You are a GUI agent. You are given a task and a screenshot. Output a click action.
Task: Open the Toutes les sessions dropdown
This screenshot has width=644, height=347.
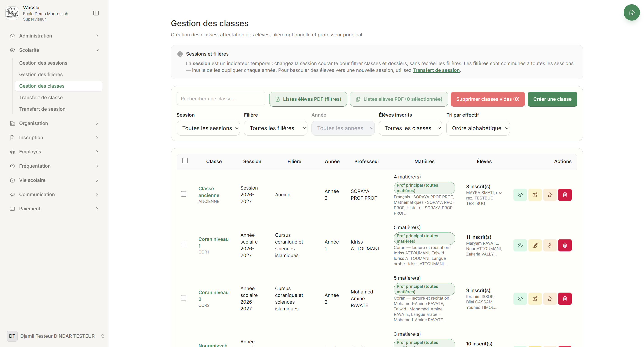(x=208, y=128)
